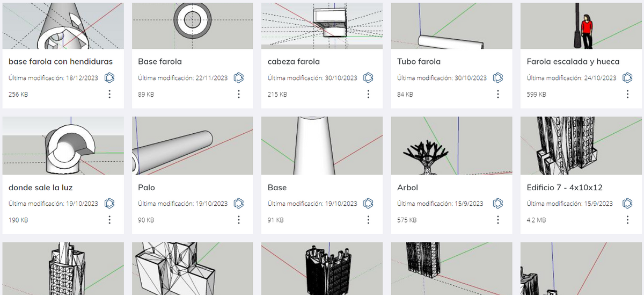Image resolution: width=644 pixels, height=295 pixels.
Task: Open three-dot menu for Base
Action: tap(368, 220)
